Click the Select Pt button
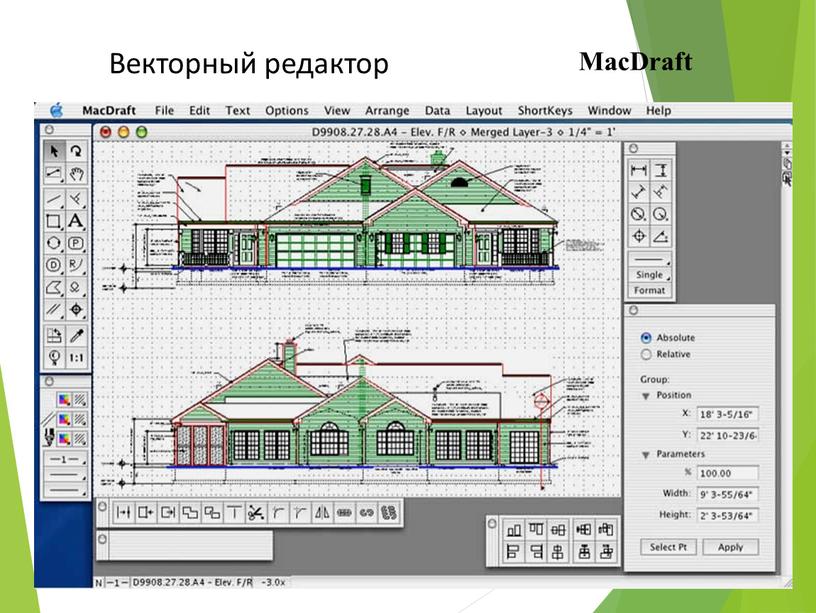816x613 pixels. (668, 547)
